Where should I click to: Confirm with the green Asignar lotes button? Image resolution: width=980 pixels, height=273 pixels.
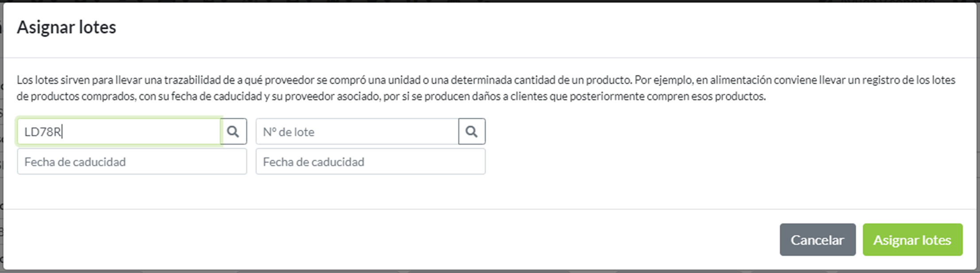tap(912, 240)
